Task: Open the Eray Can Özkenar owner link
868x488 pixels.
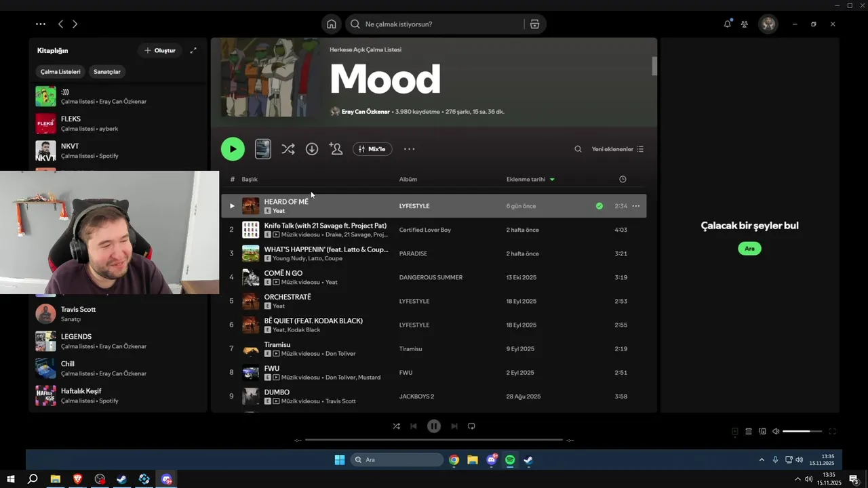Action: pyautogui.click(x=366, y=112)
